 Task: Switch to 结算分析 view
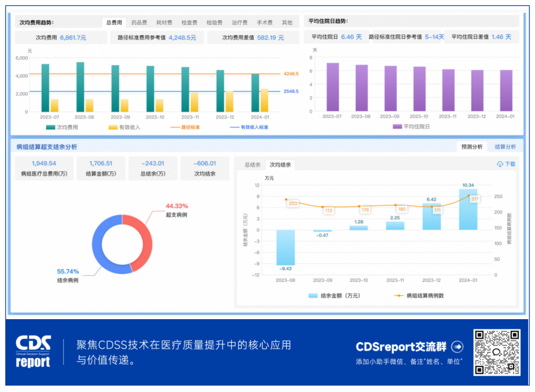(505, 147)
